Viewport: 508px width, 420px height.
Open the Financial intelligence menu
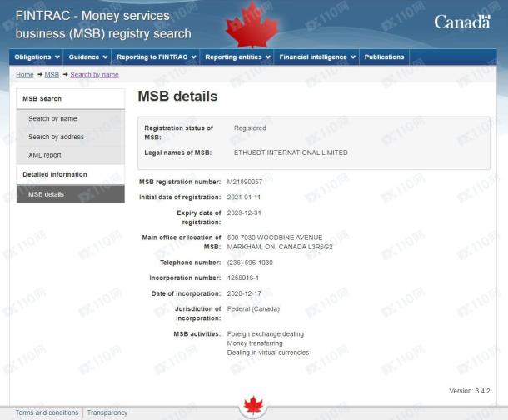tap(316, 57)
